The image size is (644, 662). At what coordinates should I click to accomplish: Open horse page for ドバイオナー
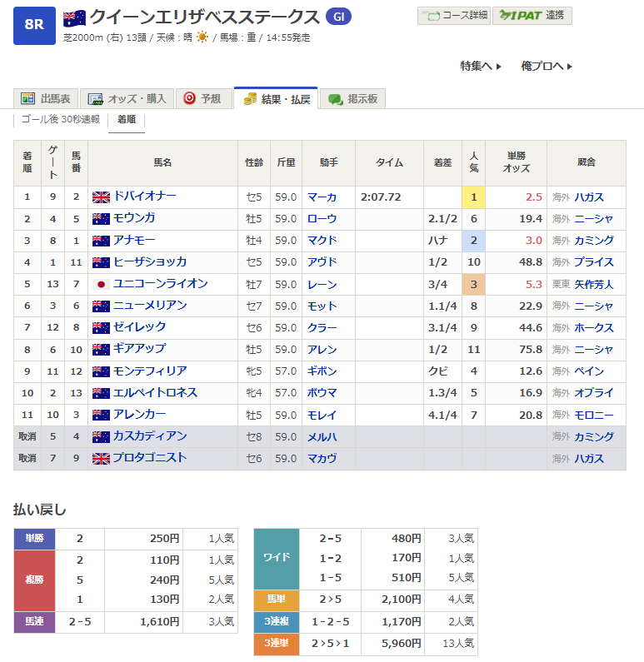145,197
